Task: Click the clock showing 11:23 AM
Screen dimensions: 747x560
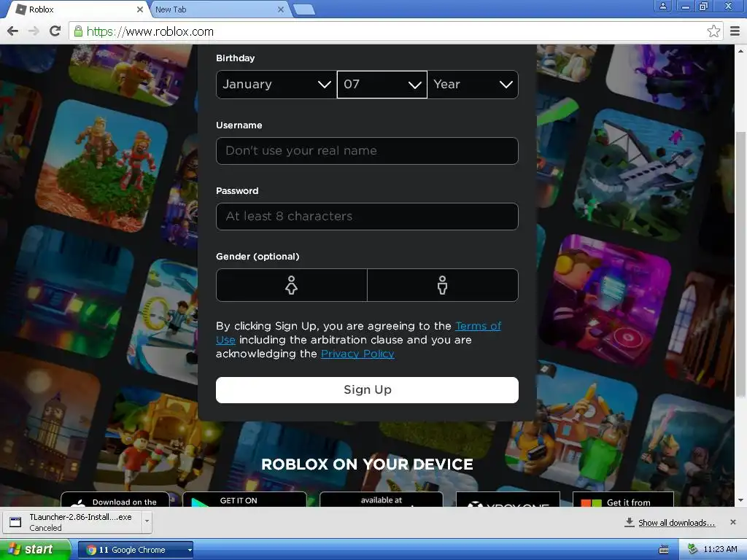Action: 720,550
